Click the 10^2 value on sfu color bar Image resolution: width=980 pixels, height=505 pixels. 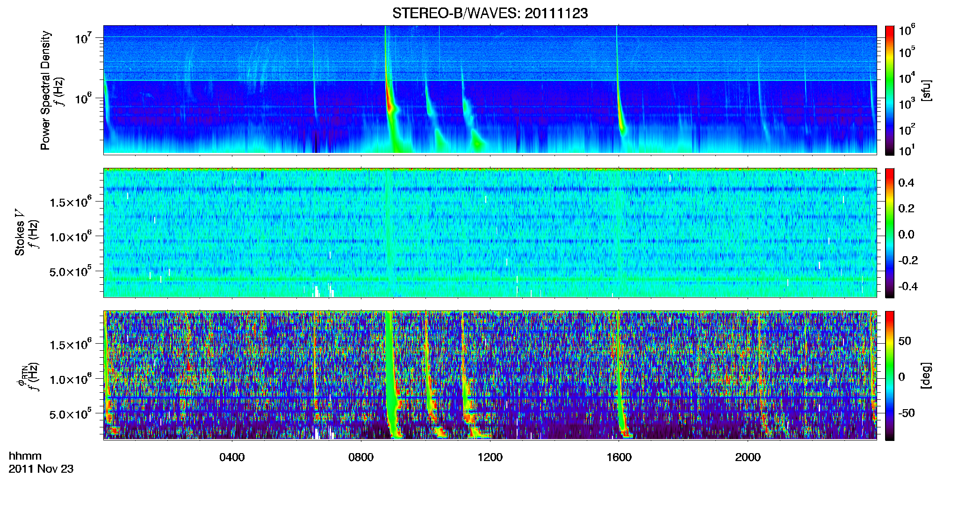(907, 129)
